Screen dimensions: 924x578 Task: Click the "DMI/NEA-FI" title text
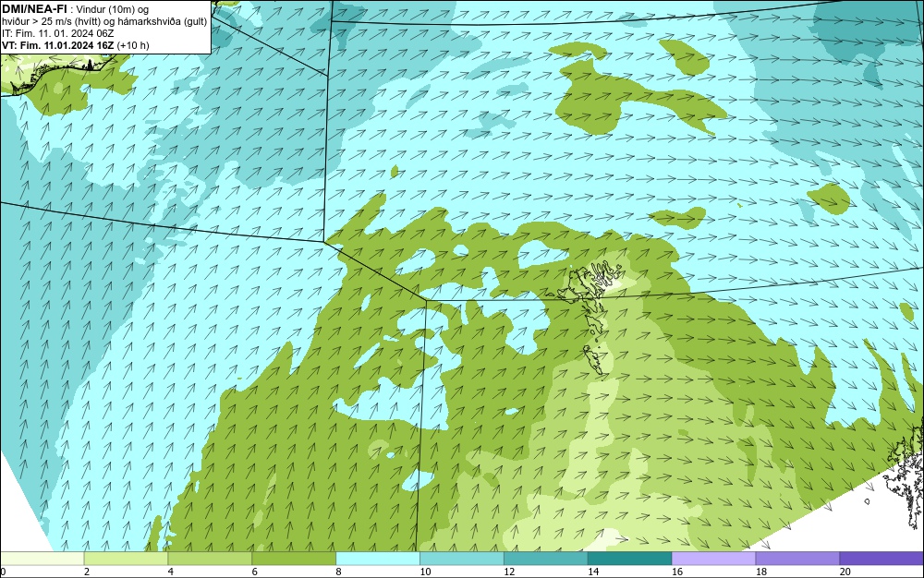pos(34,9)
